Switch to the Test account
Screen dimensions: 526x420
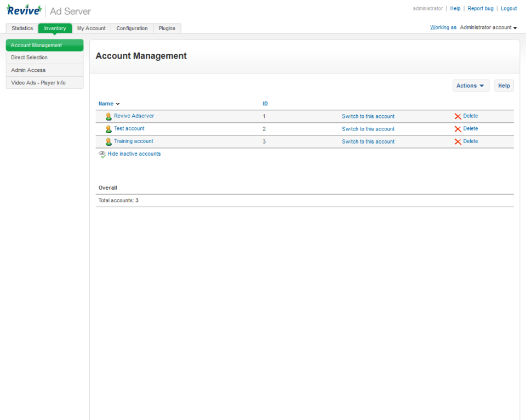[368, 128]
